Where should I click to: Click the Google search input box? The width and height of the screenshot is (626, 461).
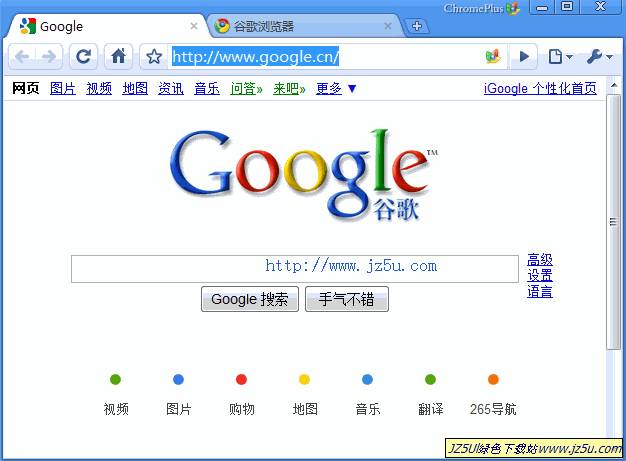coord(295,269)
